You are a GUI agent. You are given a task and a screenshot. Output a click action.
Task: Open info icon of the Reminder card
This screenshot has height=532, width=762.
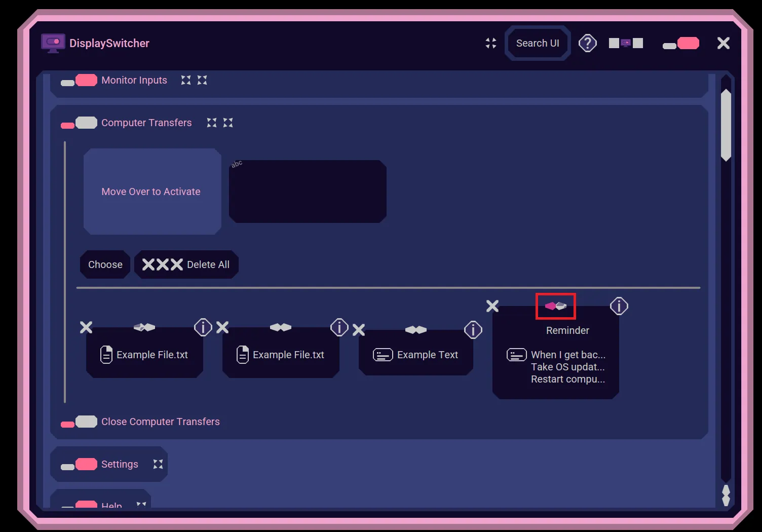click(619, 306)
